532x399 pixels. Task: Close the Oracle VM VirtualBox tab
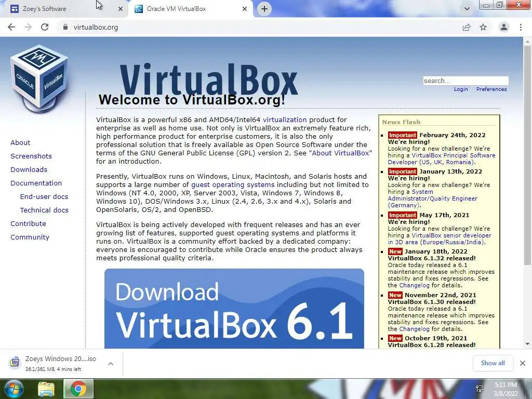pos(245,9)
